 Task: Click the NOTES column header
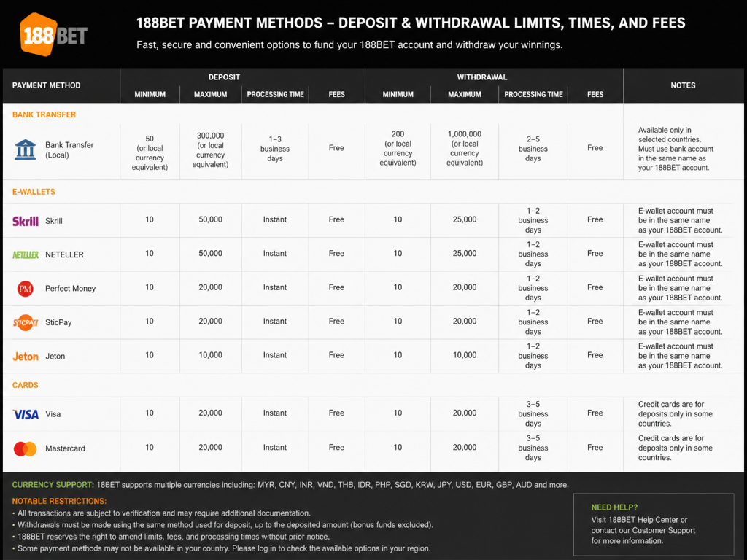tap(683, 85)
